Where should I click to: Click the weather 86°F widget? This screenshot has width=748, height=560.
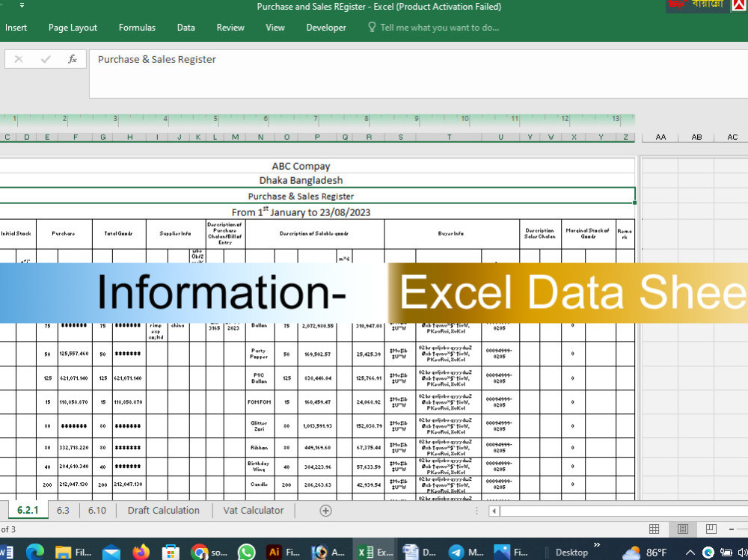[645, 553]
